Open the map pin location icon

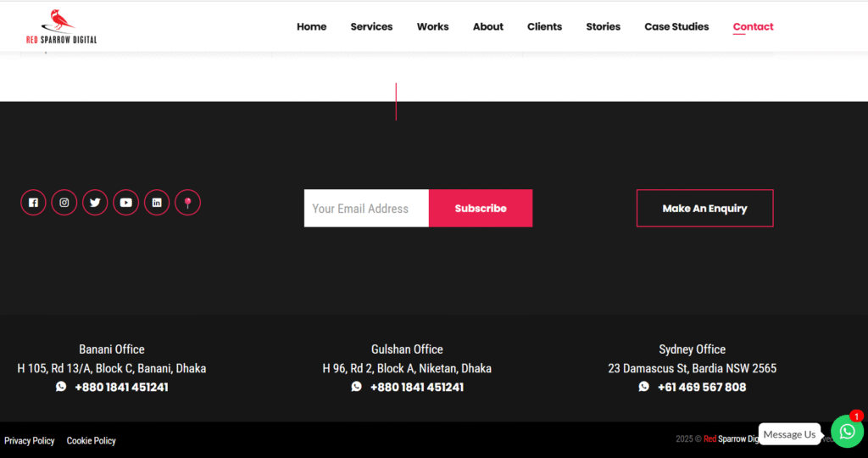[x=187, y=203]
